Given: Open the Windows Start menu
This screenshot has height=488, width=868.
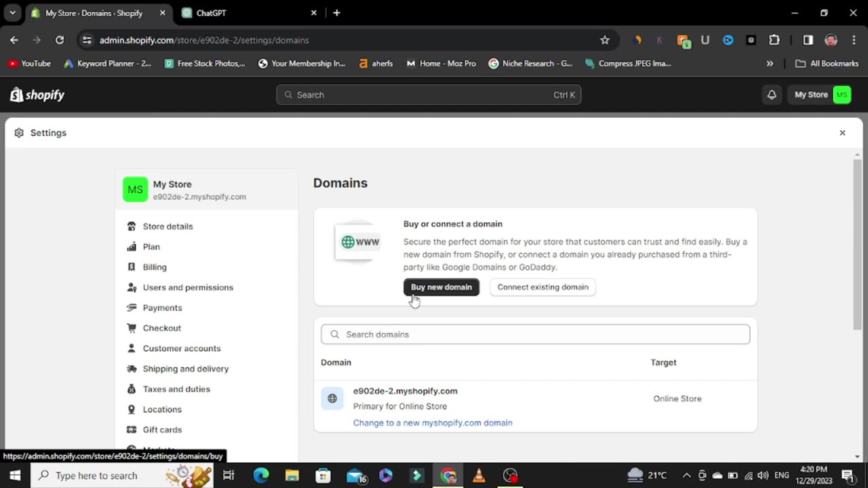Looking at the screenshot, I should [15, 475].
